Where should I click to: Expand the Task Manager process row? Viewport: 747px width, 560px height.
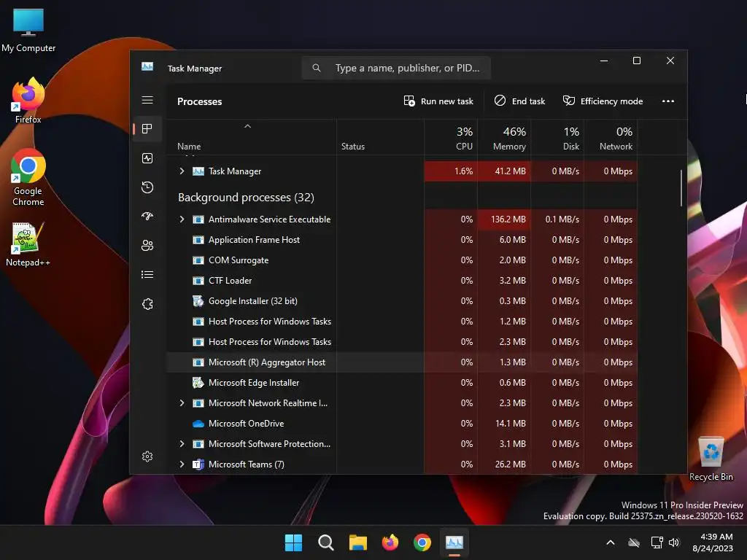point(182,171)
